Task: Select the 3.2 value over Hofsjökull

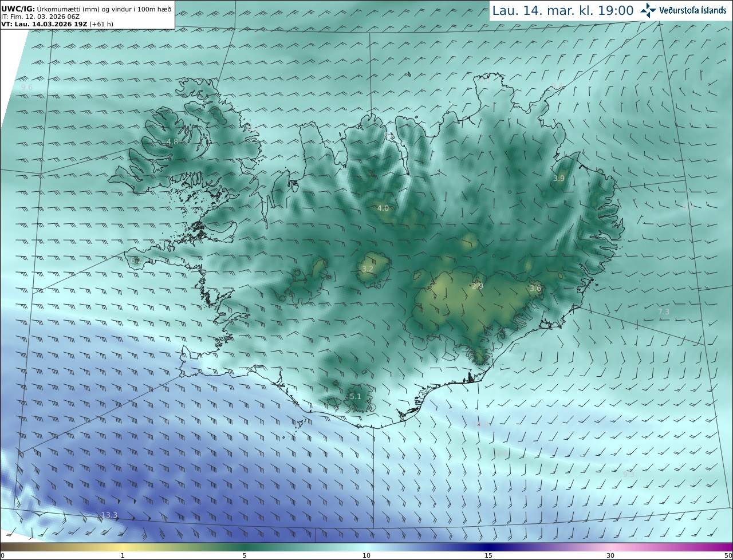Action: (367, 269)
